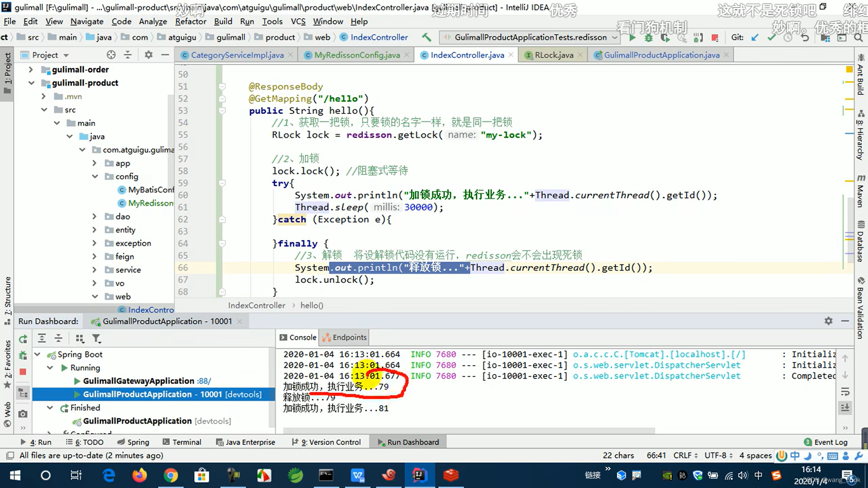Update project from Git with blue arrow
868x488 pixels.
tap(755, 38)
